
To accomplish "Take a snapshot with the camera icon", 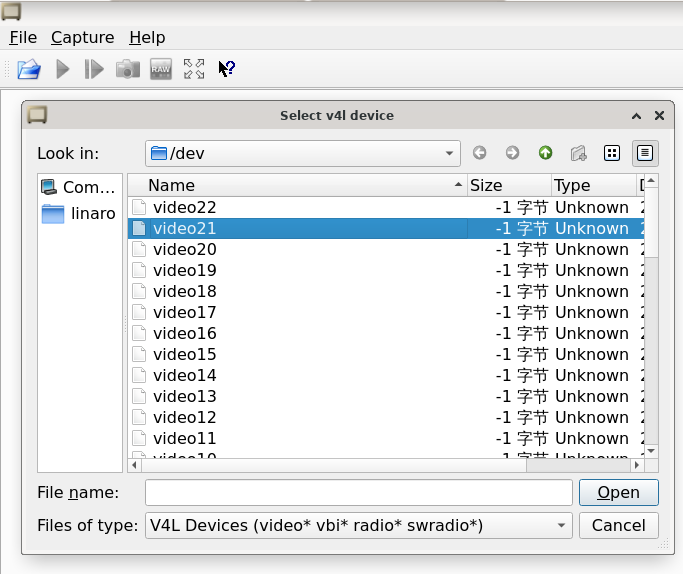I will point(127,69).
